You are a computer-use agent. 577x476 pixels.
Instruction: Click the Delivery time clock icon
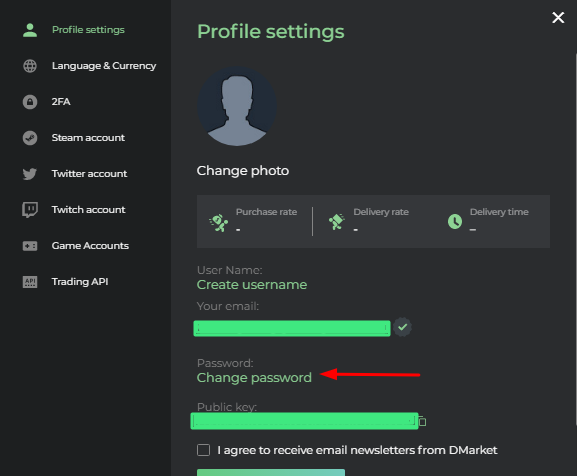click(x=455, y=221)
